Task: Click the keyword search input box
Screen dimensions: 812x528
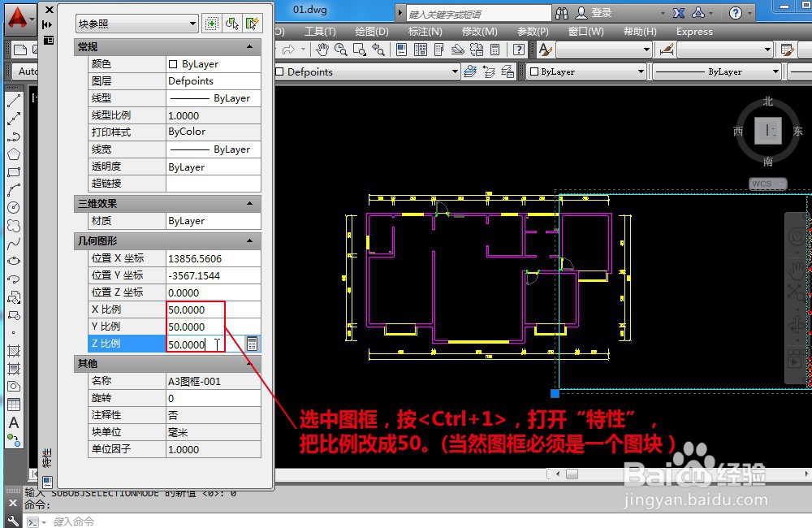Action: click(478, 14)
